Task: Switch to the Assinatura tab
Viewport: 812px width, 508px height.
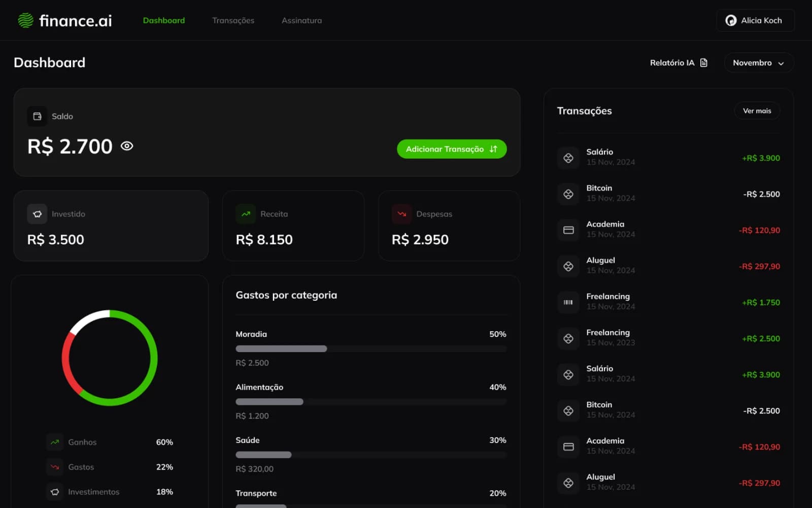Action: [x=302, y=20]
